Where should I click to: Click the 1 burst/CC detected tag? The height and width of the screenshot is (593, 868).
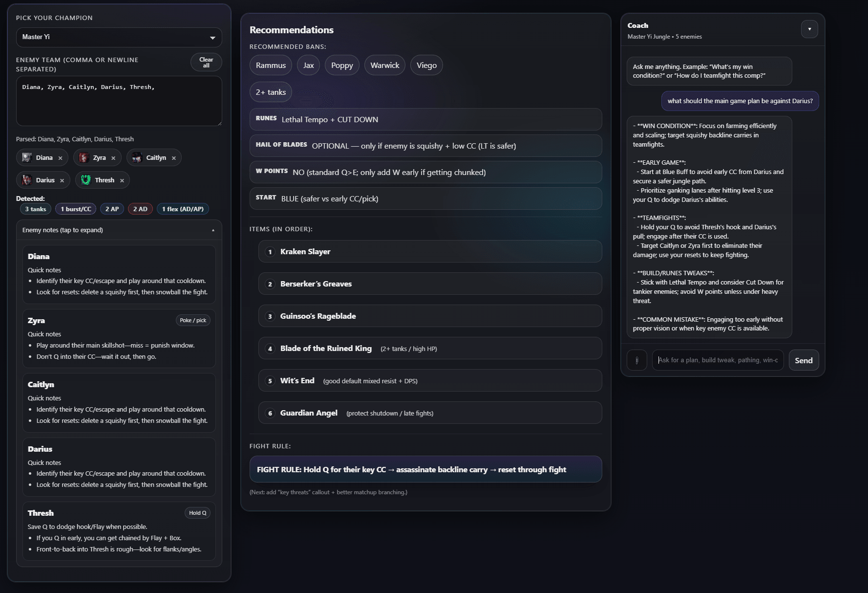click(x=76, y=209)
